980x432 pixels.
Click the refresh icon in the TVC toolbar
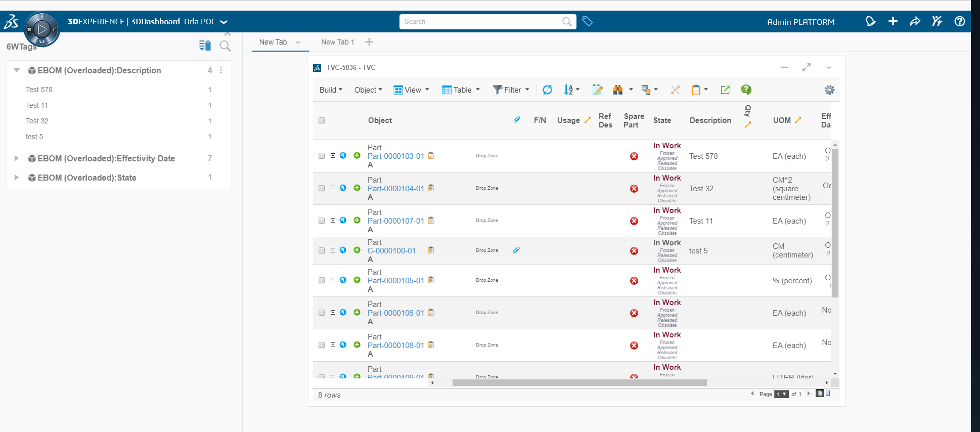[547, 90]
